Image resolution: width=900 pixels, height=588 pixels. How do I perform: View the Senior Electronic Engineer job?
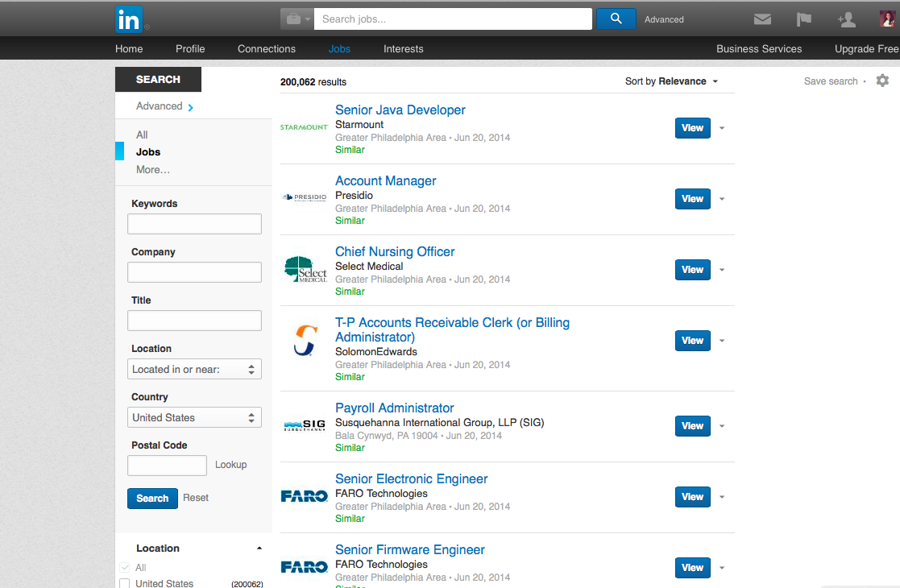click(693, 497)
